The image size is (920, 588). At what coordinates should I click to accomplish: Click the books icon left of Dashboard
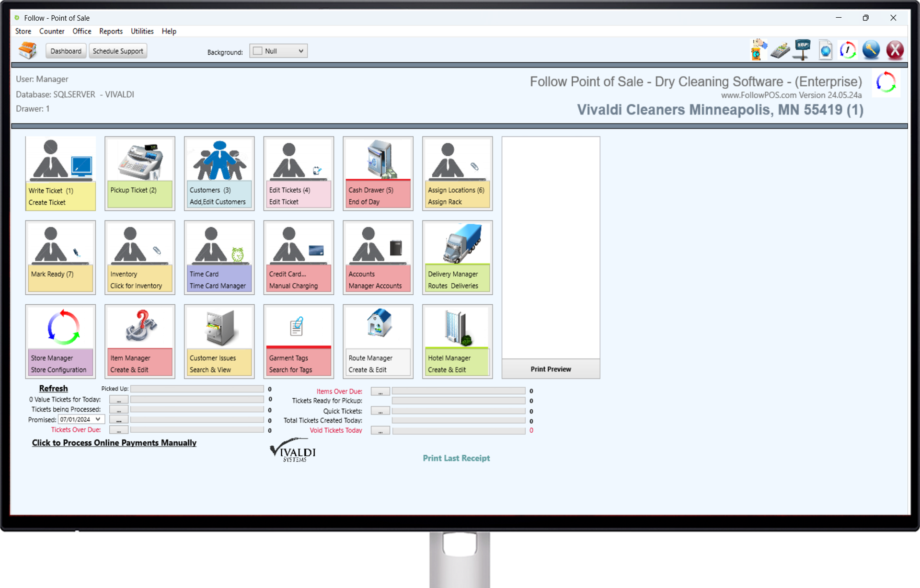click(27, 50)
